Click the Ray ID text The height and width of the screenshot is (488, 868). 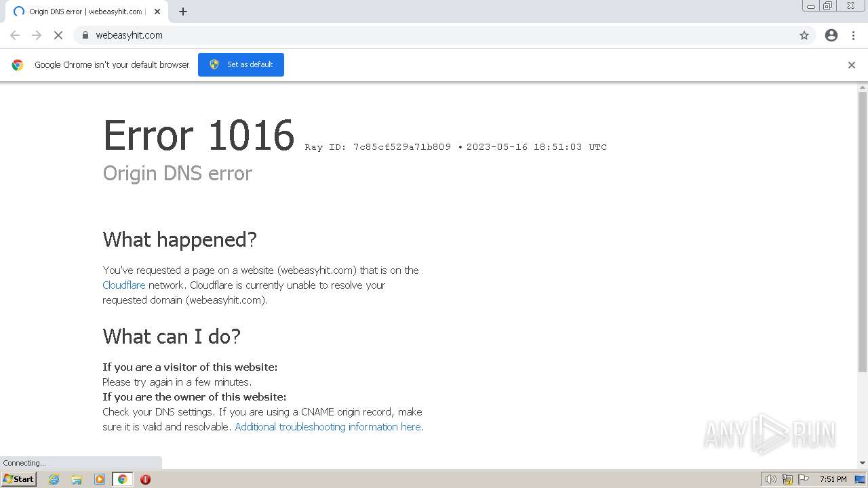click(x=378, y=147)
